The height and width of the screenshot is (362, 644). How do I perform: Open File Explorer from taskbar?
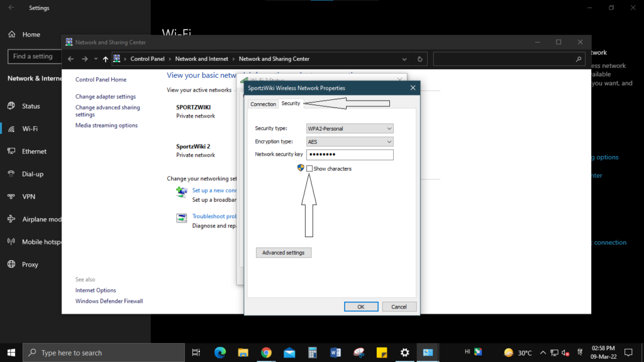(243, 353)
